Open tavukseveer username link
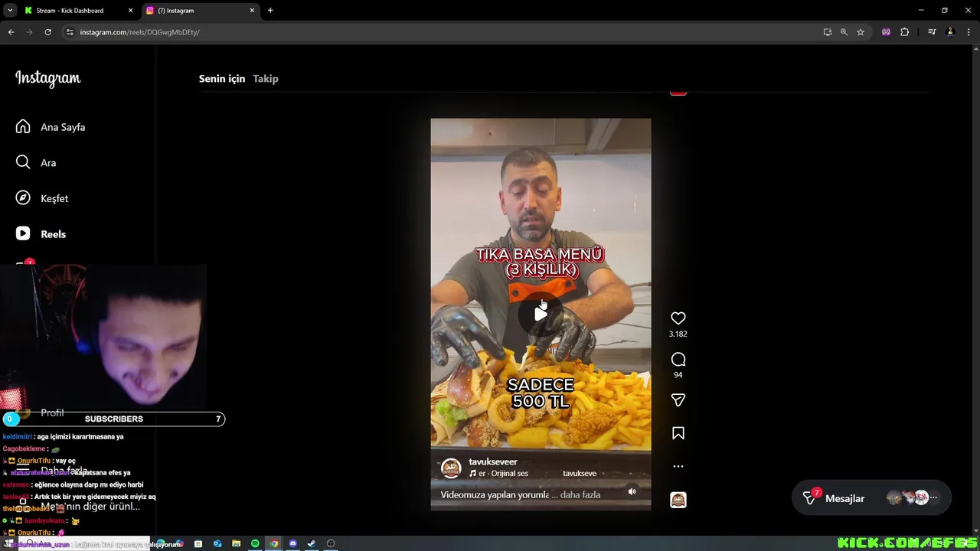The image size is (980, 551). click(x=493, y=462)
